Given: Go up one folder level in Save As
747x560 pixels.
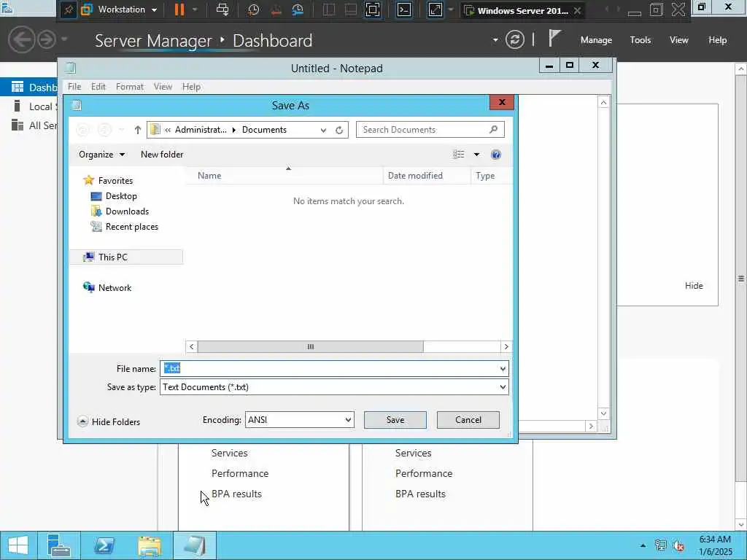Looking at the screenshot, I should (138, 130).
